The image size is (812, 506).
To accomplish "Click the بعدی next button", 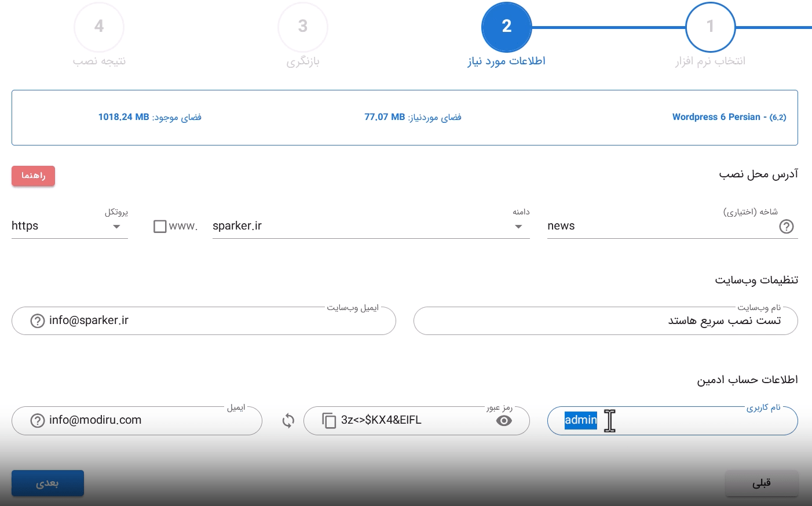I will click(x=47, y=483).
